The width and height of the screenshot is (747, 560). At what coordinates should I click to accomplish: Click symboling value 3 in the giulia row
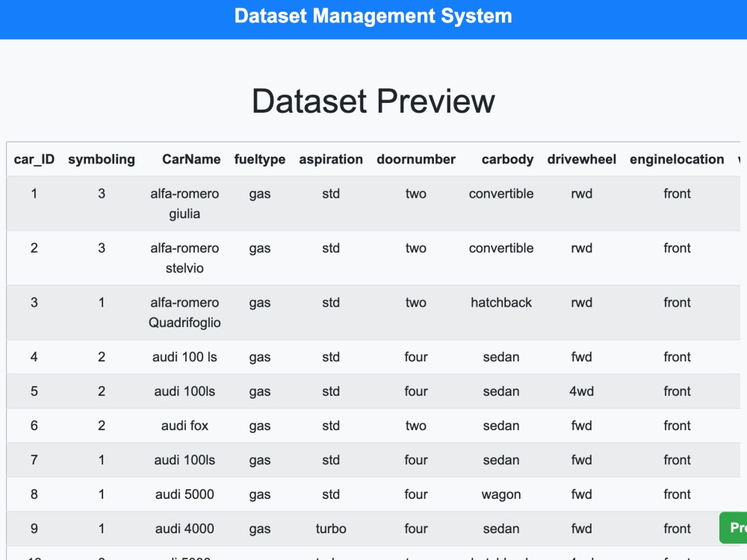102,194
